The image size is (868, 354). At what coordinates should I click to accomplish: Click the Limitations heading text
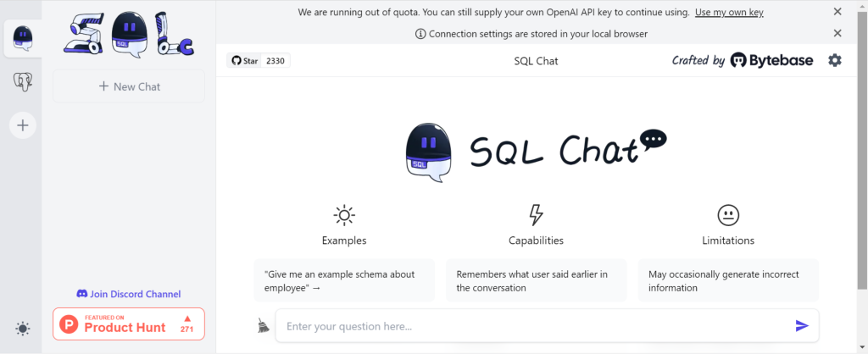pos(728,241)
